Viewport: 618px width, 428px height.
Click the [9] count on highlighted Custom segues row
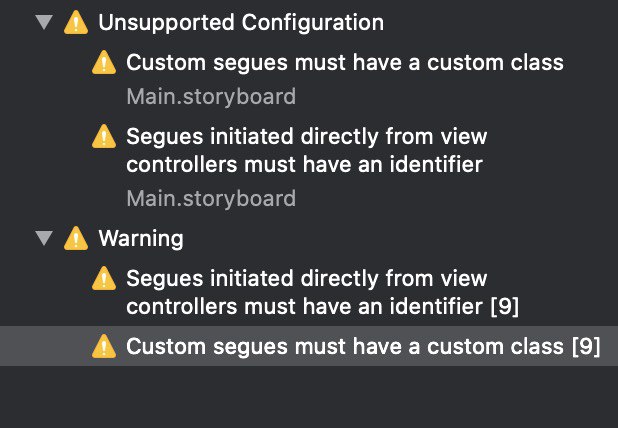tap(586, 346)
